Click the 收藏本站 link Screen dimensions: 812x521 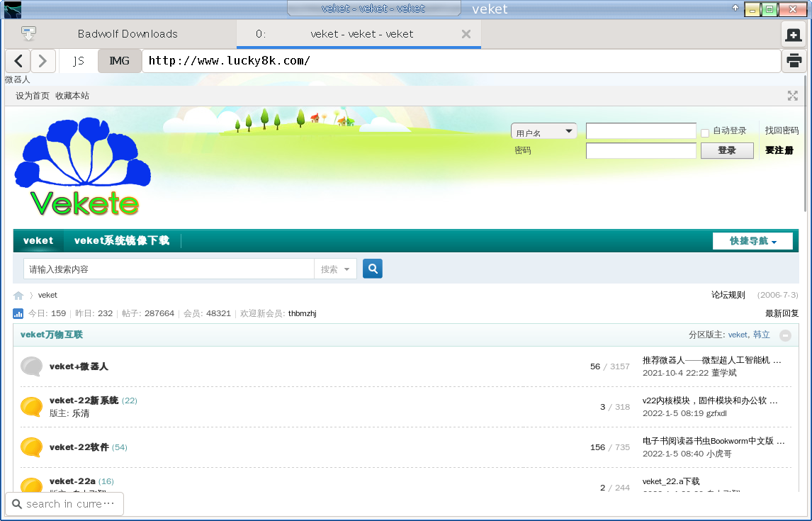(x=72, y=96)
